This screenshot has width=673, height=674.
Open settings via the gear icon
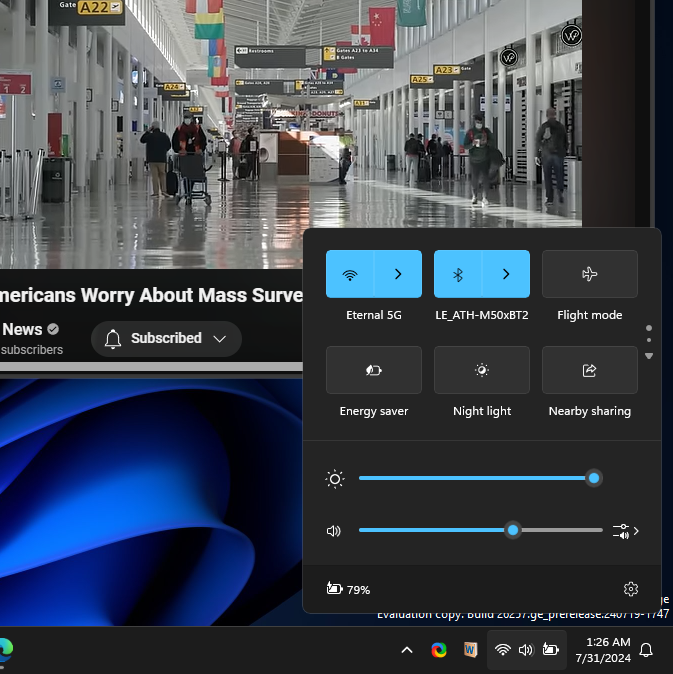[x=630, y=589]
